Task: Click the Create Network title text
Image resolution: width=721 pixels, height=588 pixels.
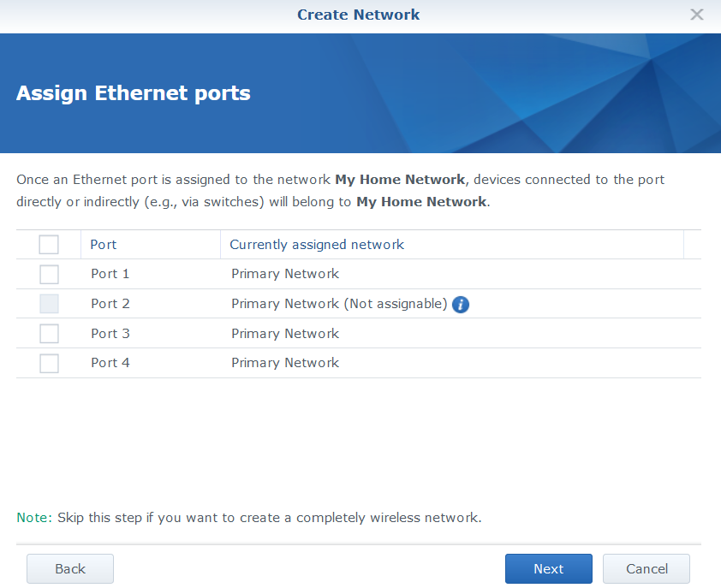Action: [x=358, y=15]
